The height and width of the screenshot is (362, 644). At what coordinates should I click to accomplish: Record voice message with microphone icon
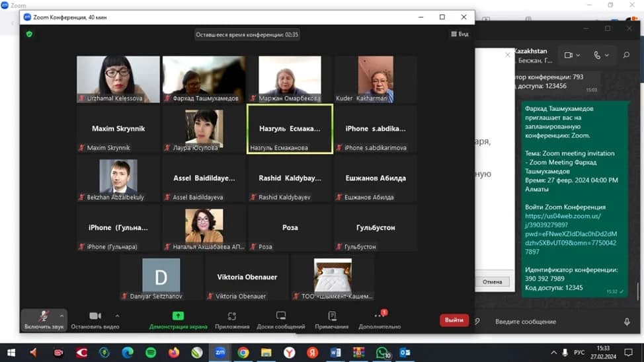[627, 322]
